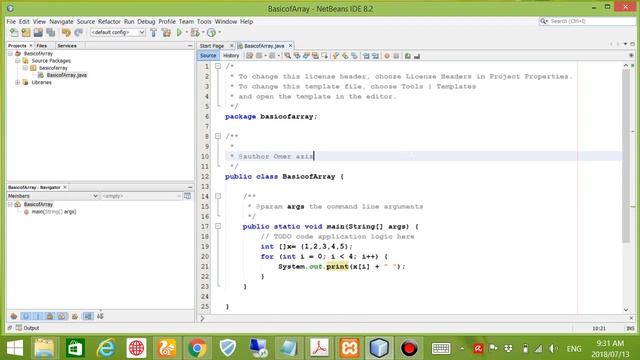Click the Output window icon

[19, 328]
